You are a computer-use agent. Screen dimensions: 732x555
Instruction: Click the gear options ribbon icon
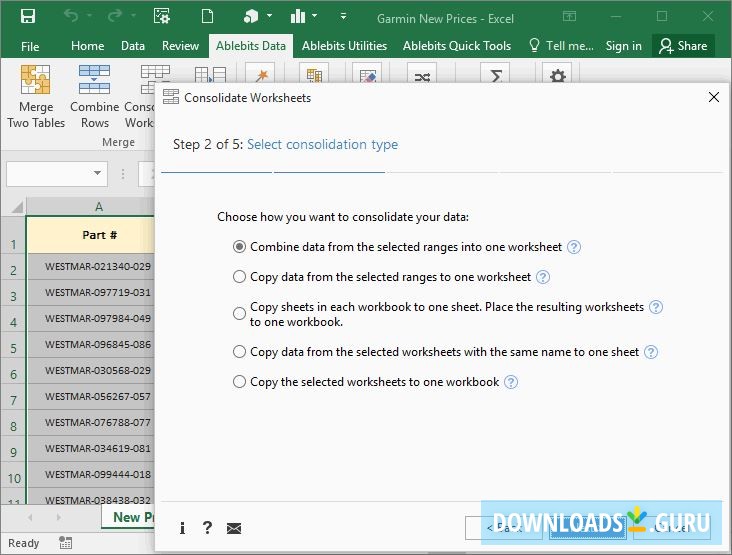coord(558,76)
